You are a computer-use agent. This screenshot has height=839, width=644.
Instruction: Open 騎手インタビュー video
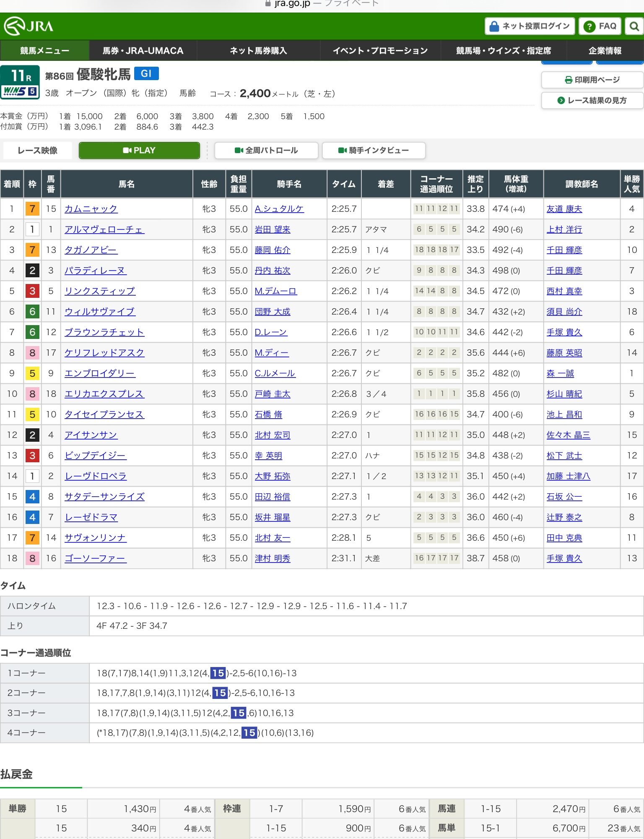[x=374, y=150]
